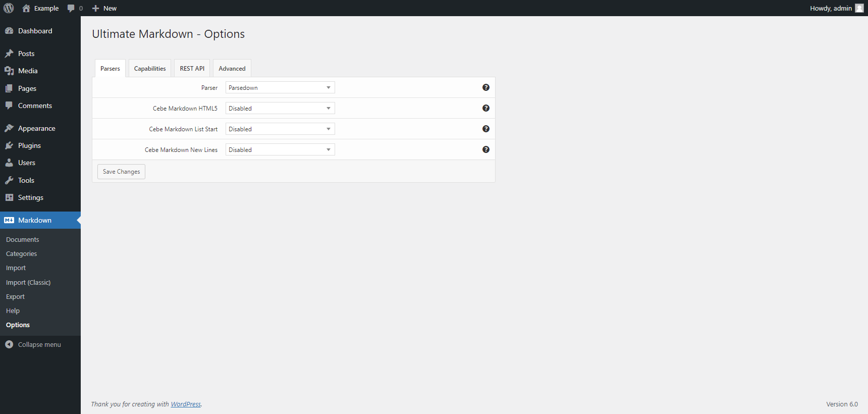Open the Comments menu label
Viewport: 868px width, 414px height.
[35, 106]
